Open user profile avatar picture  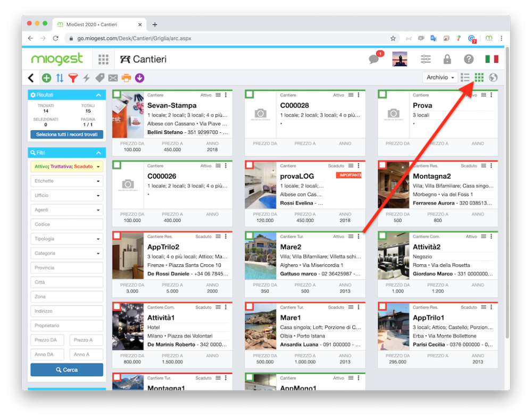point(400,59)
